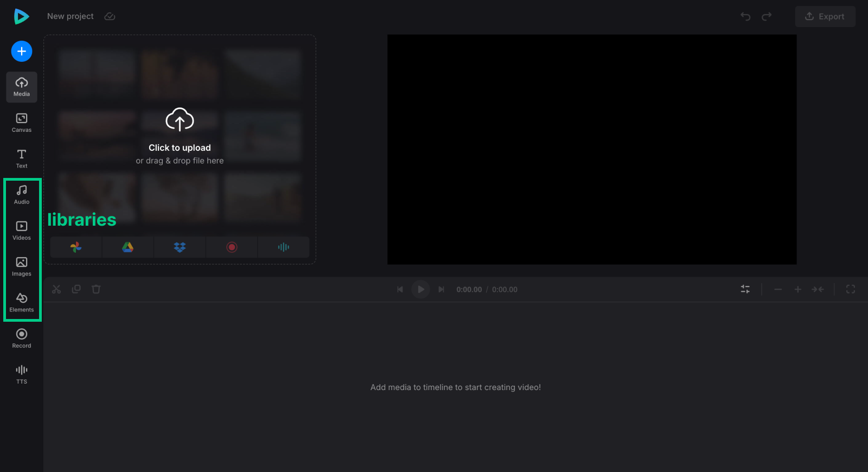
Task: Click the New project title
Action: pyautogui.click(x=71, y=16)
